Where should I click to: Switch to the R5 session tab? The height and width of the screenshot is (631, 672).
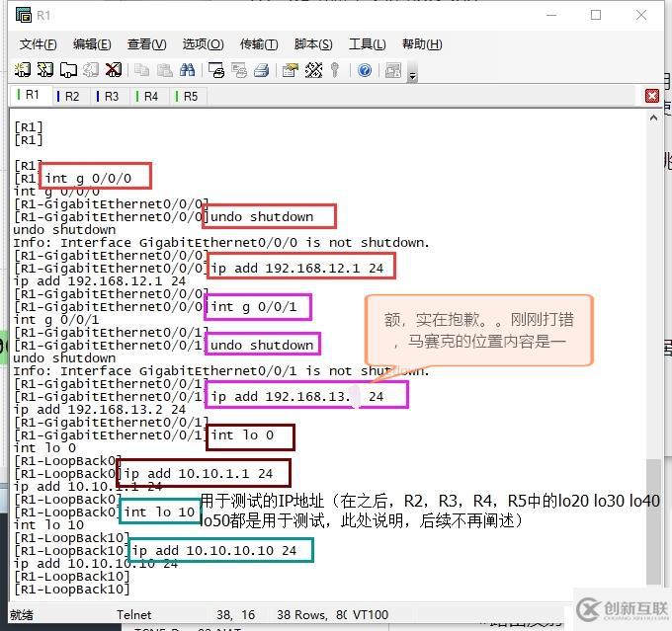pos(189,97)
